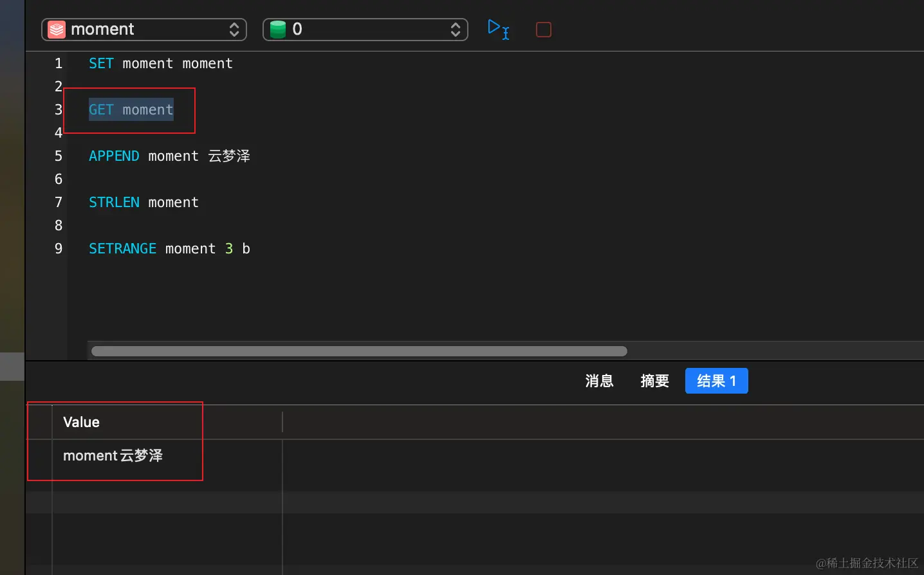Click the red stop execution square
The height and width of the screenshot is (575, 924).
click(544, 30)
